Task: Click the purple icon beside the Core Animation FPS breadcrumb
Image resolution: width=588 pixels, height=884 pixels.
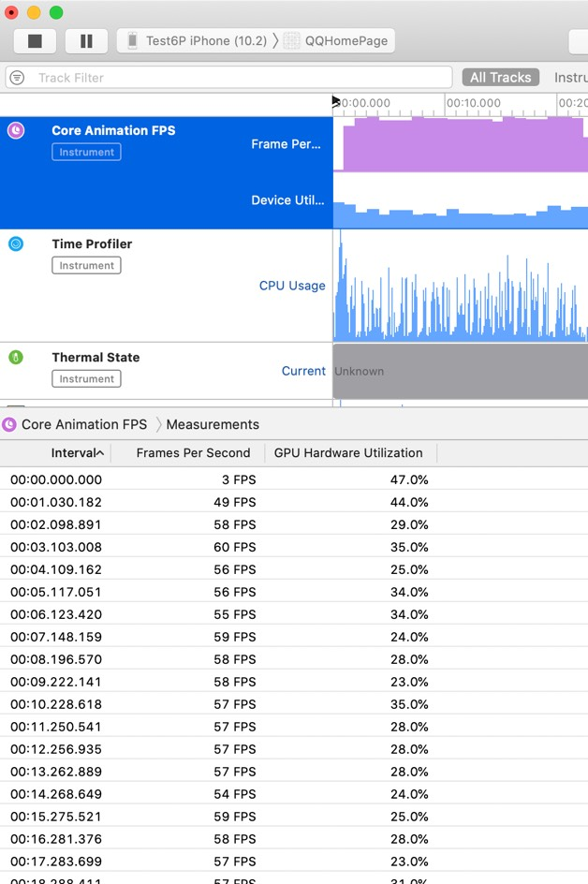Action: click(x=9, y=424)
